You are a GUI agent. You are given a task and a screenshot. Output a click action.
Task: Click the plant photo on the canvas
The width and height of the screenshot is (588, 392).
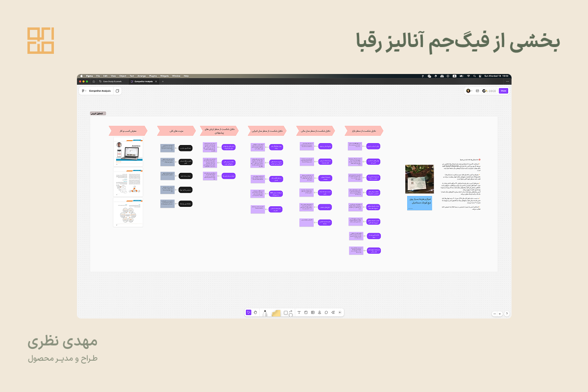419,179
